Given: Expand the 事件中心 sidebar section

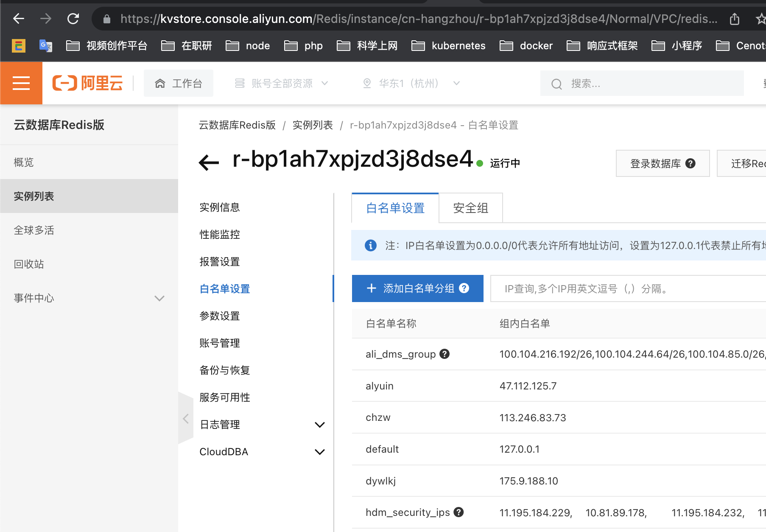Looking at the screenshot, I should pyautogui.click(x=159, y=298).
